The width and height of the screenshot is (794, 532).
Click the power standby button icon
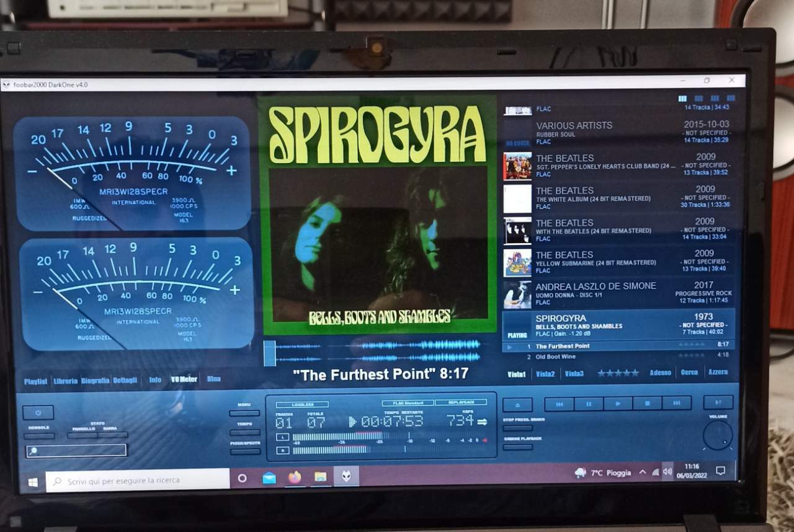coord(38,412)
